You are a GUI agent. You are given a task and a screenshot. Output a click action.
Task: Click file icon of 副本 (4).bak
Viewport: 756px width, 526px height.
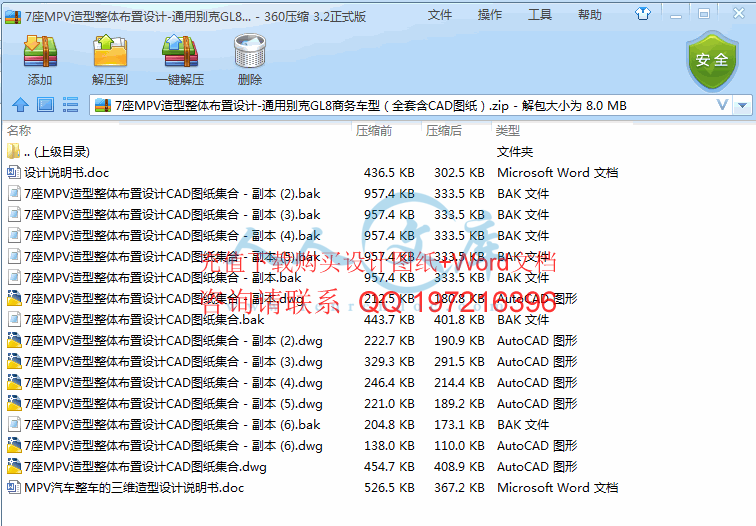click(14, 235)
